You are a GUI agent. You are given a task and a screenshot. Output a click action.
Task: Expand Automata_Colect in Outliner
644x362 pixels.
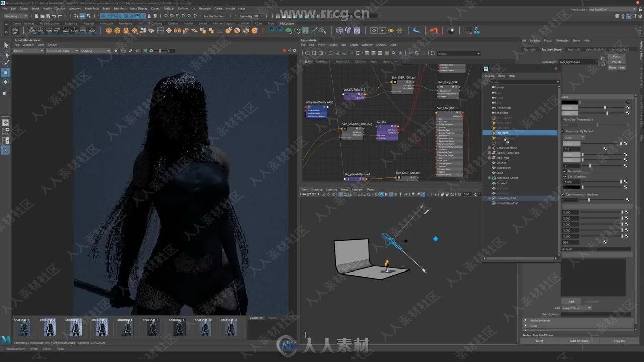(489, 178)
